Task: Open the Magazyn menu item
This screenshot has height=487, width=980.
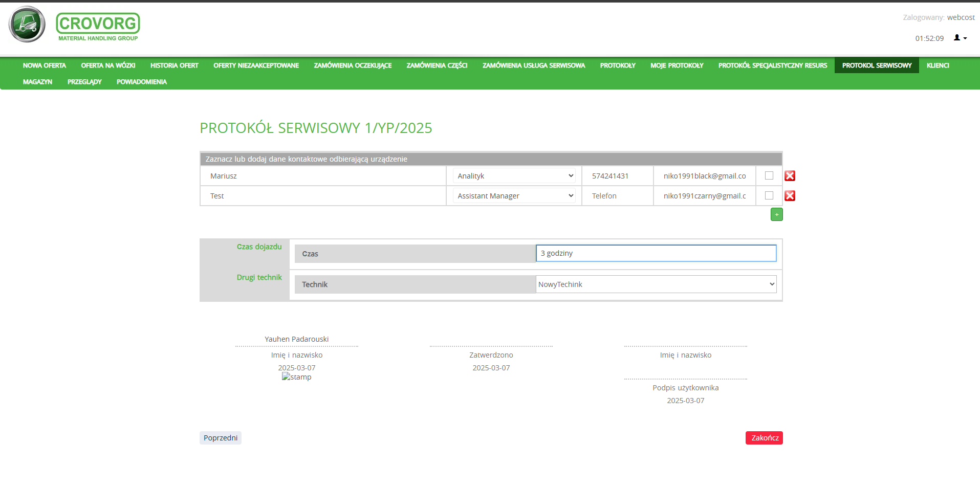Action: pos(37,82)
